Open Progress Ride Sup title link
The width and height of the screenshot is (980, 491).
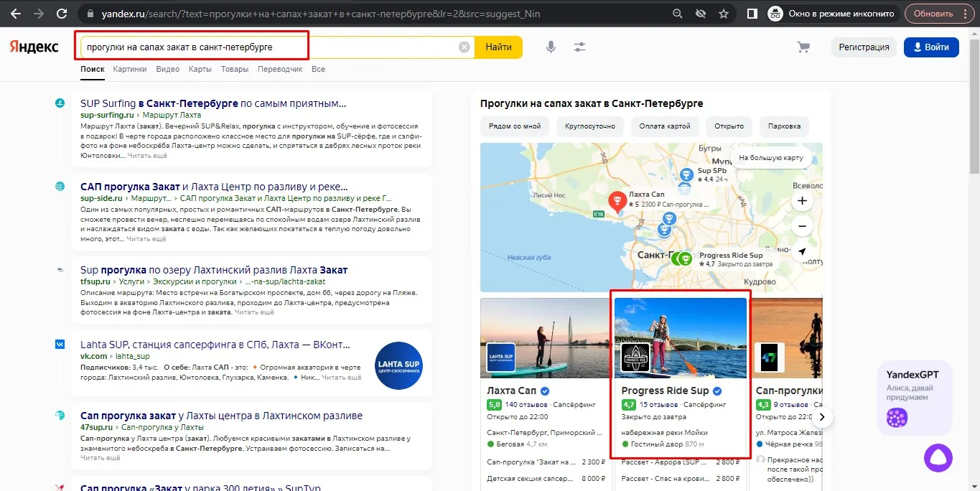[665, 391]
